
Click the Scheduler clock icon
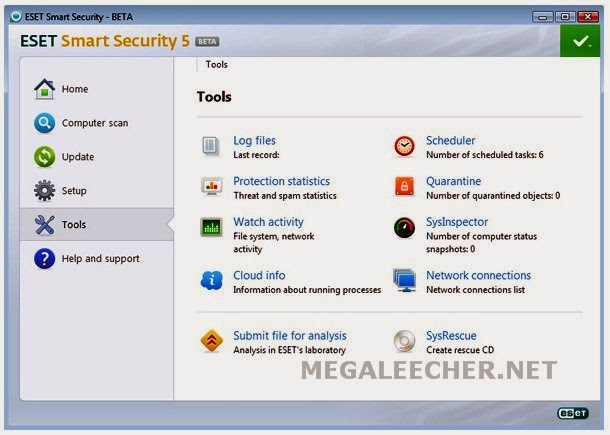point(404,147)
